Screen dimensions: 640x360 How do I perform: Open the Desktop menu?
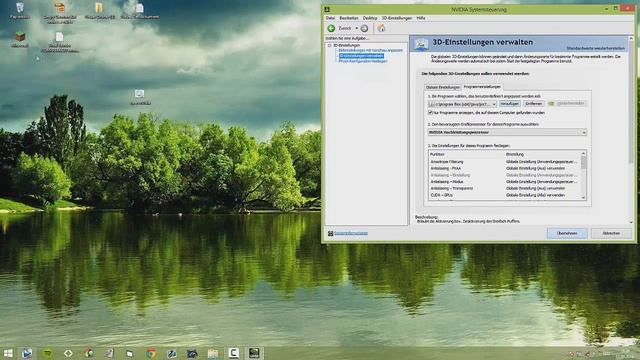(x=370, y=18)
